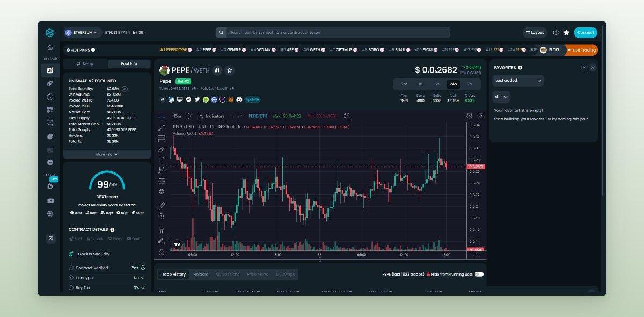
Task: Close the Favorites panel
Action: tap(592, 68)
